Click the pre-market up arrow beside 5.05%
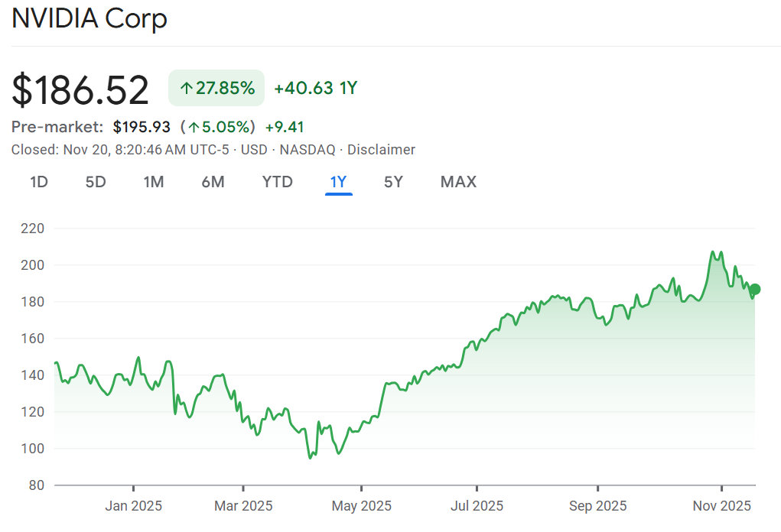781x532 pixels. 194,128
